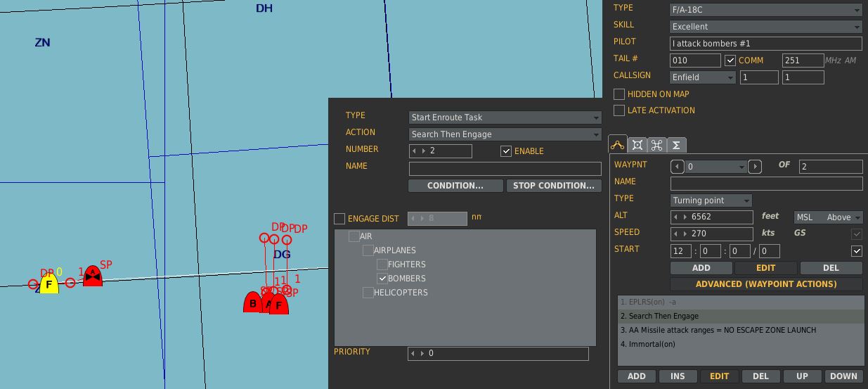The height and width of the screenshot is (389, 868).
Task: Toggle the task ENABLE checkbox
Action: coord(506,151)
